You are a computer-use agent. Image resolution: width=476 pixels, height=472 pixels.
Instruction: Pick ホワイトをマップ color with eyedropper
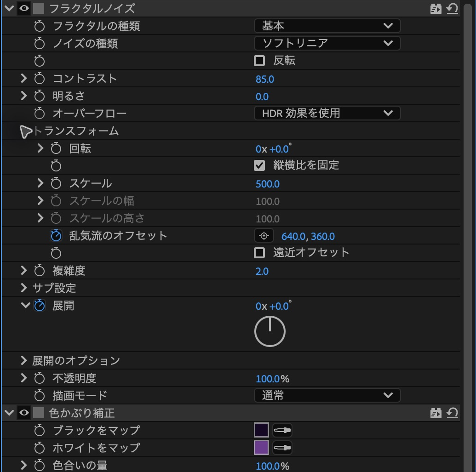pyautogui.click(x=282, y=448)
